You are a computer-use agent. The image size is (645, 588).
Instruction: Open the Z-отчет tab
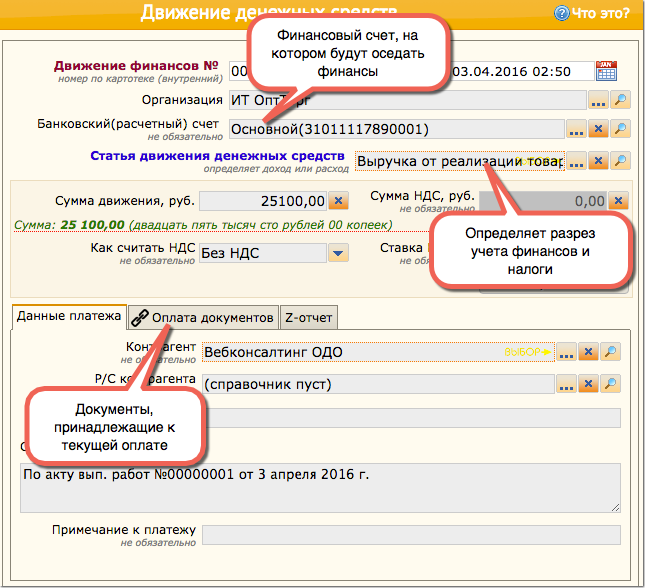pos(309,317)
